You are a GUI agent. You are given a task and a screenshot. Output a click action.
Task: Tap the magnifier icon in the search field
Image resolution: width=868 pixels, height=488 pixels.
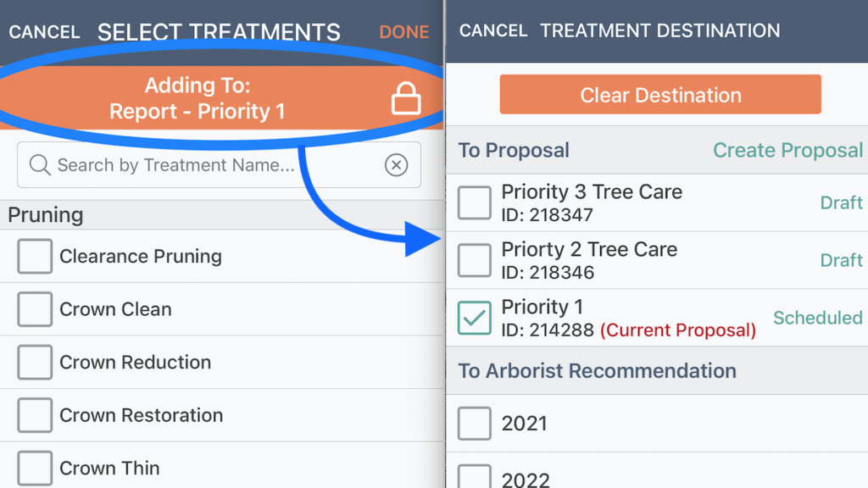click(x=40, y=165)
